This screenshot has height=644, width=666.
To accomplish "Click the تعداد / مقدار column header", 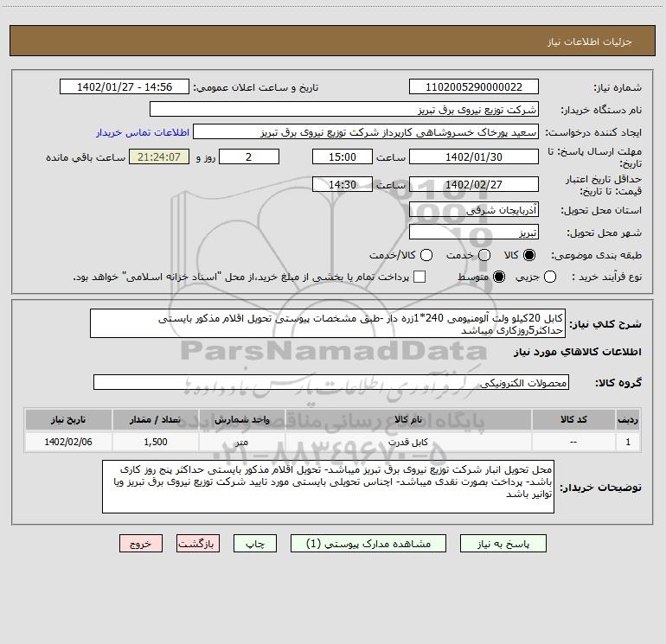I will (156, 419).
